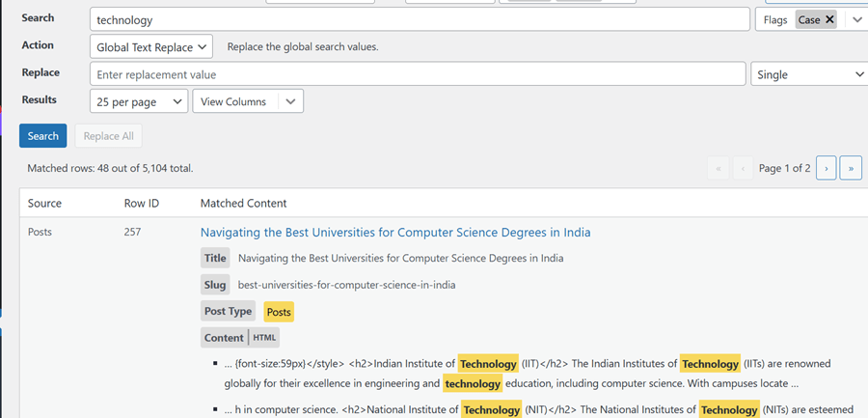Image resolution: width=868 pixels, height=418 pixels.
Task: Remove the Case flag using its X
Action: pos(829,19)
